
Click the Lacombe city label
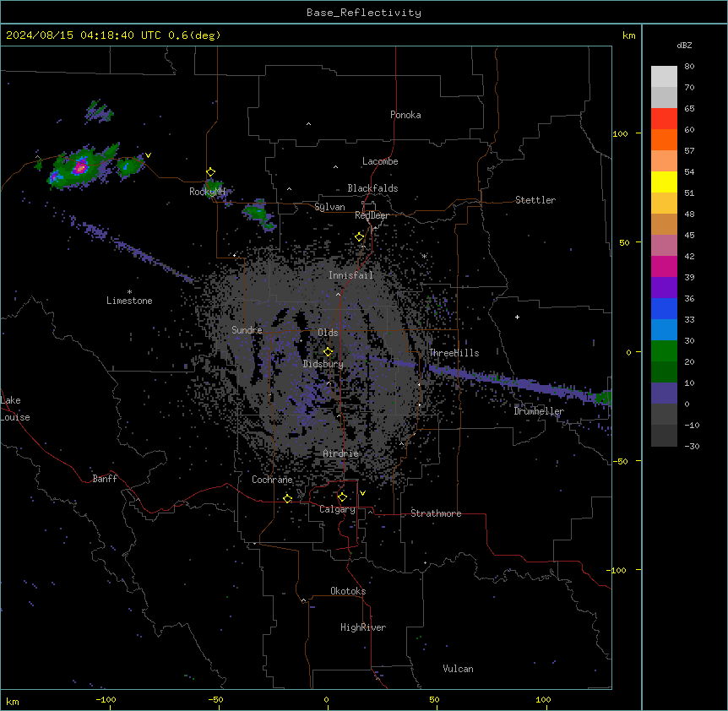point(380,161)
